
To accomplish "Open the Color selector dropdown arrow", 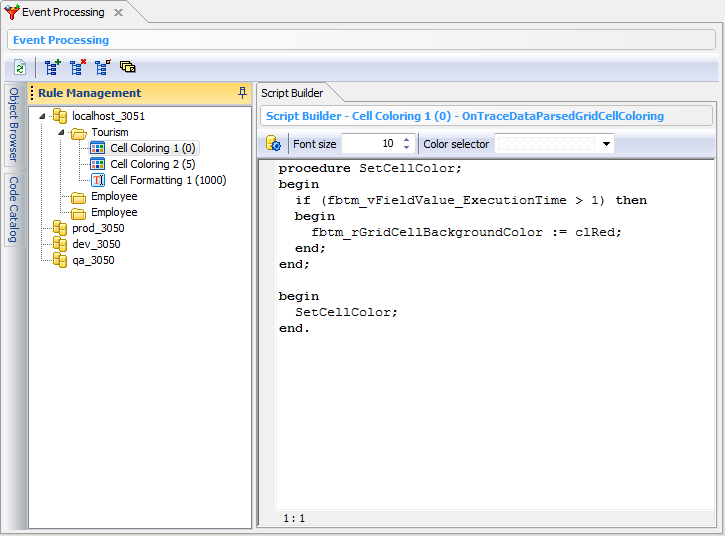I will [x=606, y=144].
